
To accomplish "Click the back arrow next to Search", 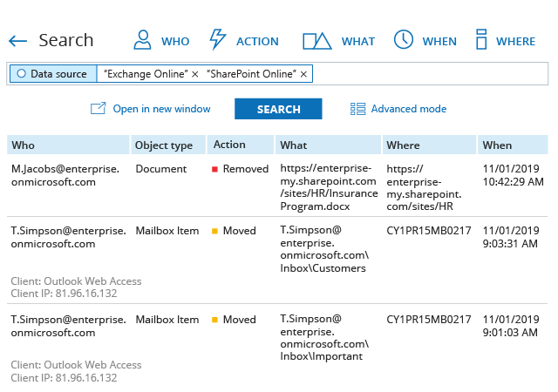I will coord(17,41).
